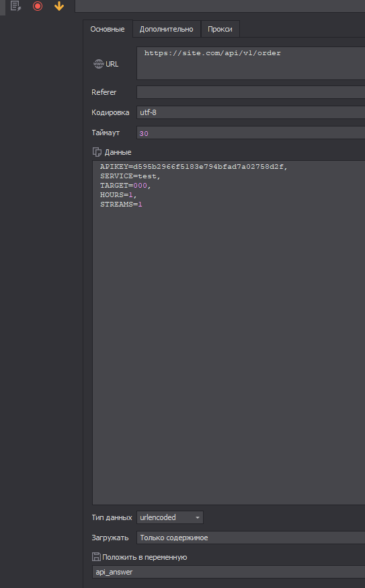Click the Кодировка utf-8 field
365x588 pixels.
click(251, 112)
